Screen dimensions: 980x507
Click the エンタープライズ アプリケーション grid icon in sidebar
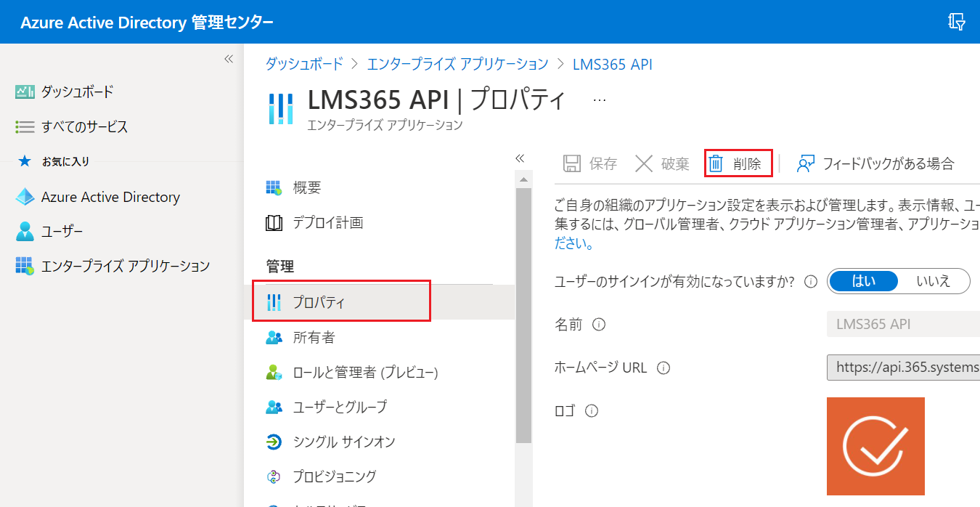25,266
